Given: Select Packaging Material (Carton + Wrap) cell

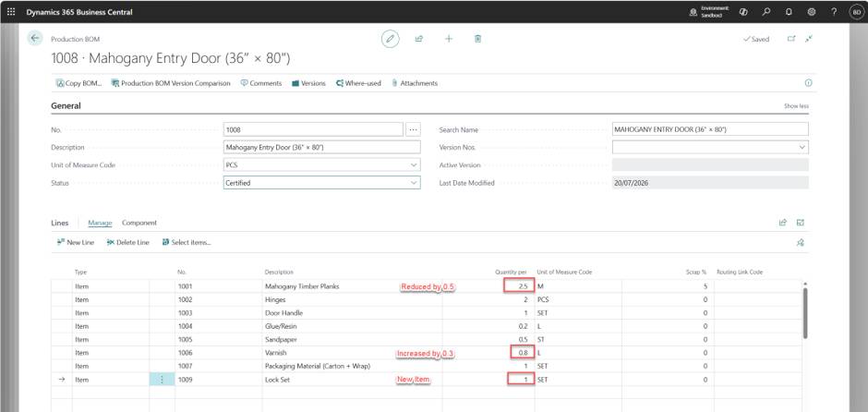Looking at the screenshot, I should coord(352,366).
